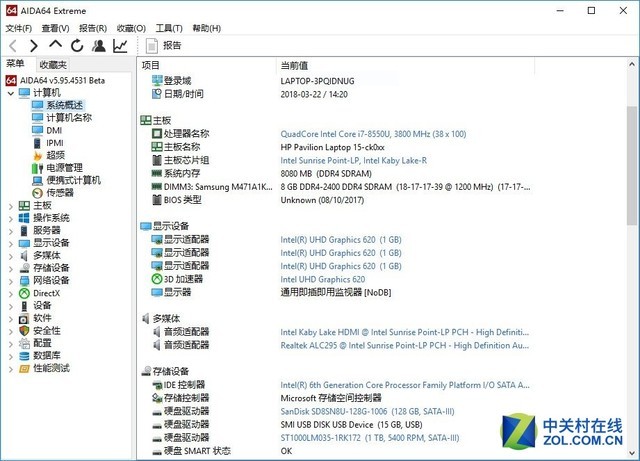Select the 传感器 sensor tree item

point(60,193)
